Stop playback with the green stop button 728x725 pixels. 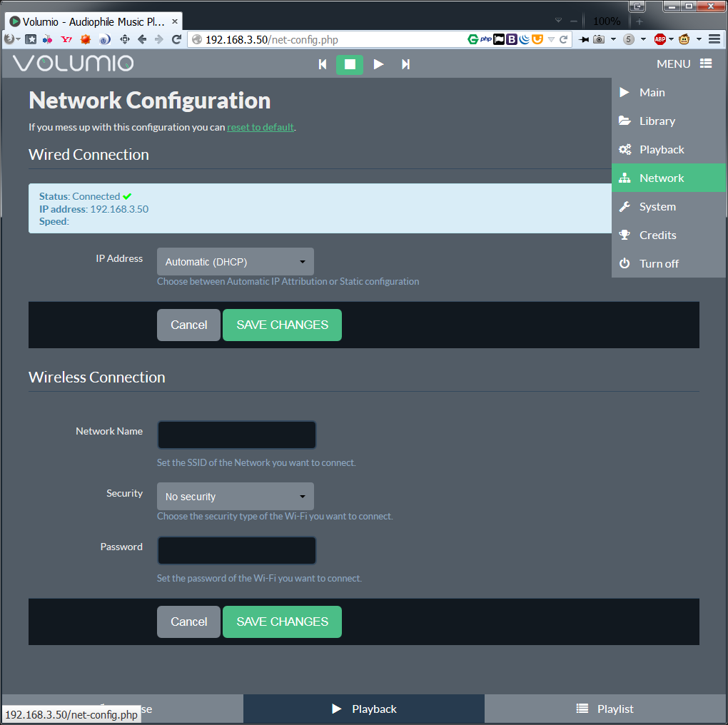(x=350, y=64)
